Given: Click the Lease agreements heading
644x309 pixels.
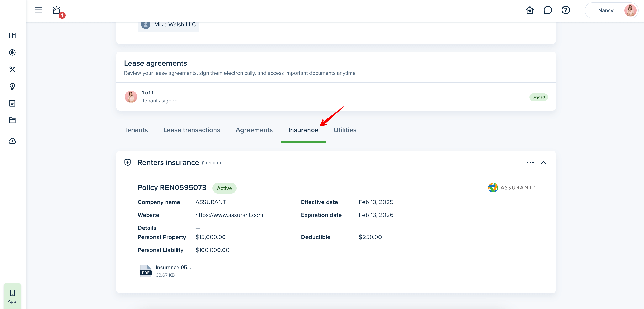Looking at the screenshot, I should click(156, 63).
